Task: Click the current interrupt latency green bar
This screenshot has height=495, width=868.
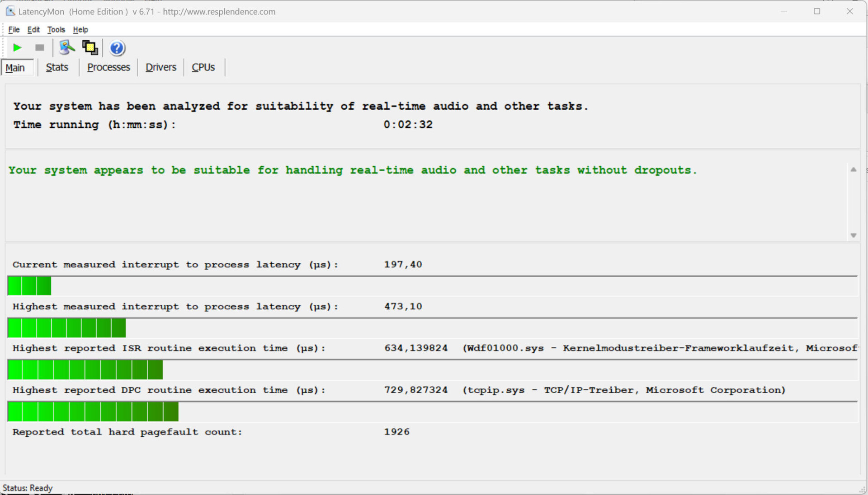Action: 29,286
